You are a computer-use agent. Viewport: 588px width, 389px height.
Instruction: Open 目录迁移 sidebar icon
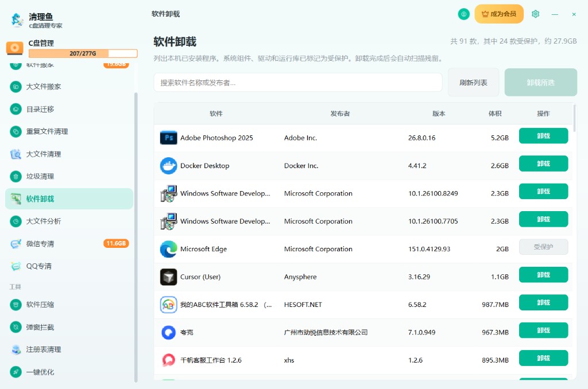click(x=16, y=109)
